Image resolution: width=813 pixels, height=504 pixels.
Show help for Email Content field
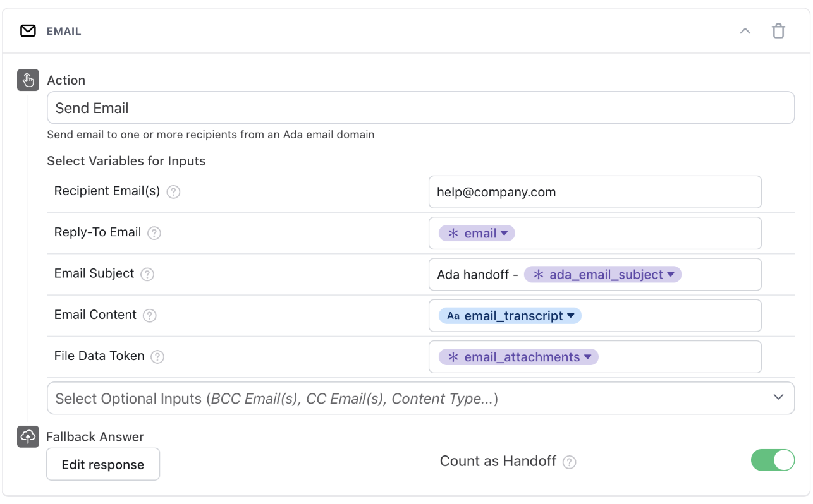[150, 316]
